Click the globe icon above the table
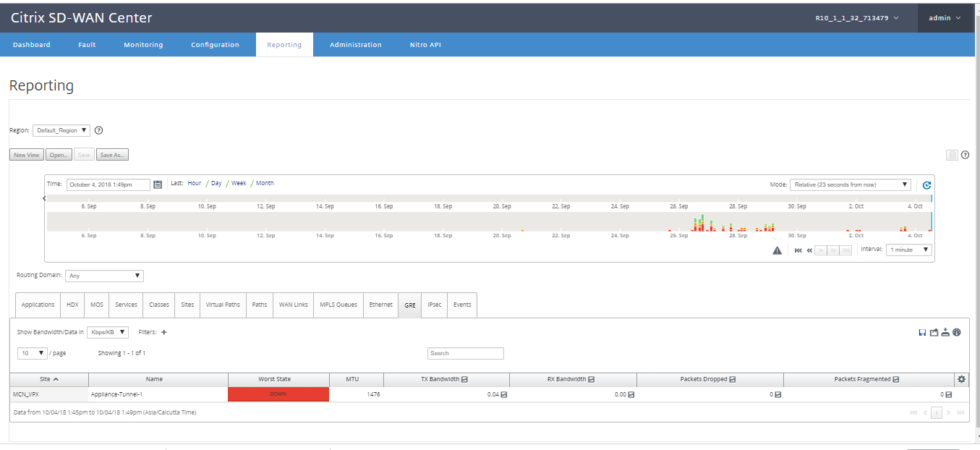980x450 pixels. click(957, 333)
